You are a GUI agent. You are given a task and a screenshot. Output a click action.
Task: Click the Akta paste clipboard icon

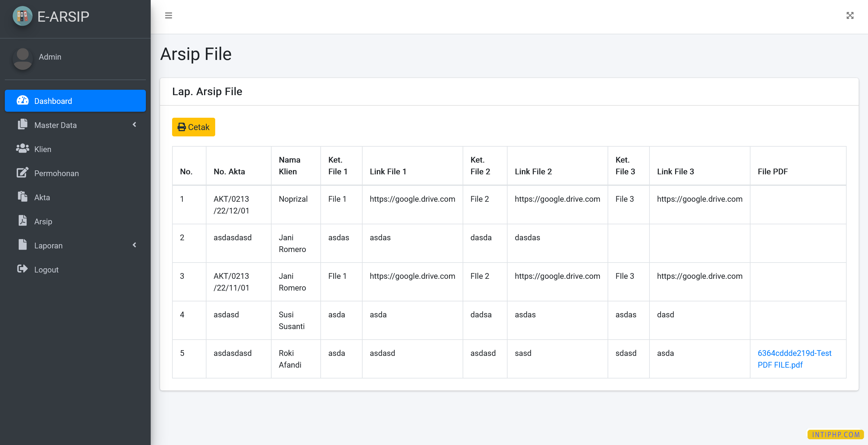click(23, 197)
